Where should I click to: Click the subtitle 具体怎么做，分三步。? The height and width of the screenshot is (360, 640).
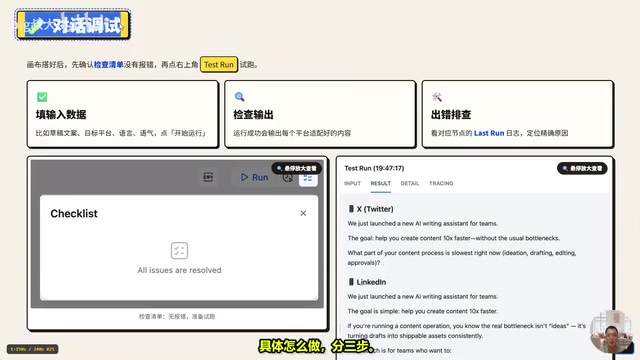[317, 346]
